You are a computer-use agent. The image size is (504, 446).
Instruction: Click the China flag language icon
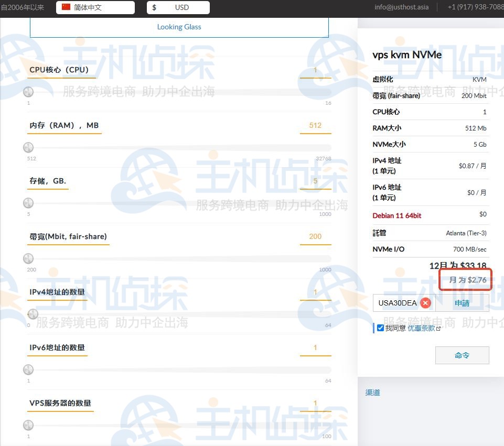pyautogui.click(x=66, y=7)
